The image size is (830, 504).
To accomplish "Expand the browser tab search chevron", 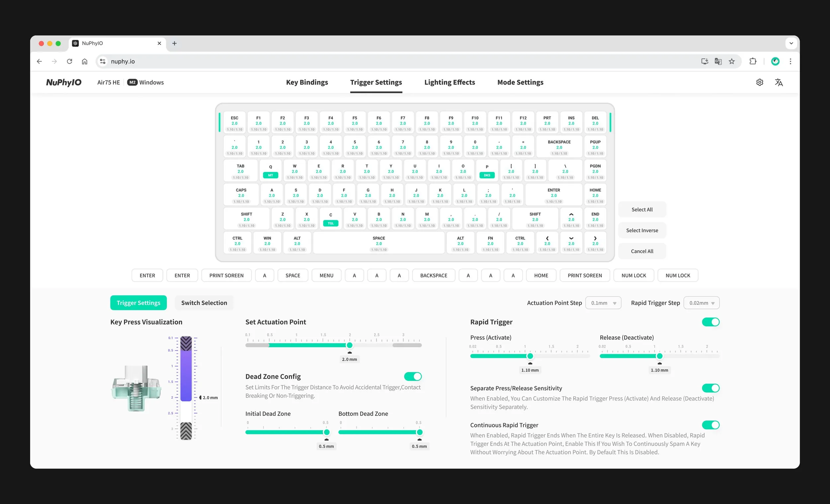I will pos(791,43).
